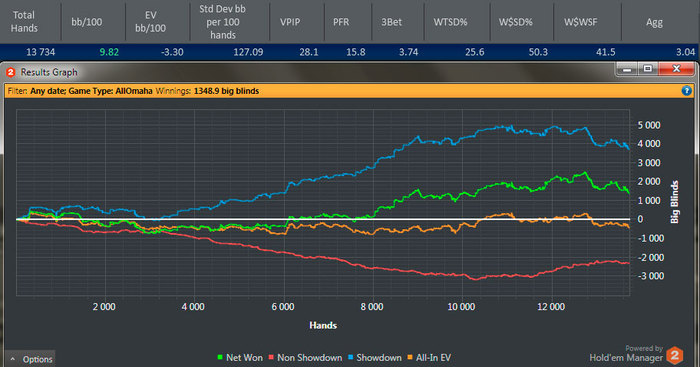Sort by bb/100 column header

[x=87, y=22]
